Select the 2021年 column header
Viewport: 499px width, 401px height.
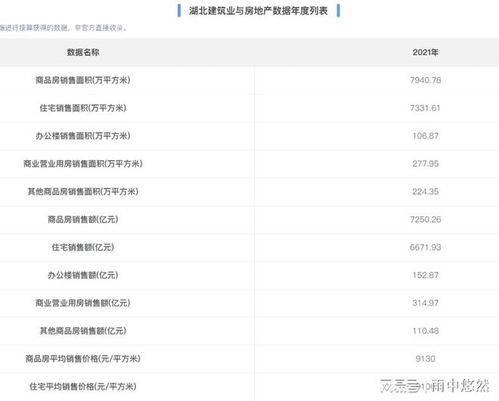425,52
